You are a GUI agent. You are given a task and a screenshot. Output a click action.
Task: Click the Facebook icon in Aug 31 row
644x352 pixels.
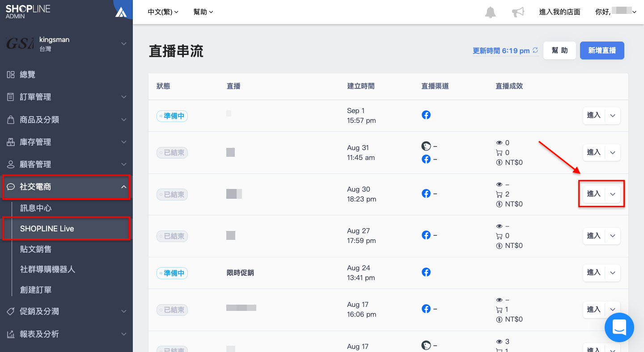click(426, 159)
